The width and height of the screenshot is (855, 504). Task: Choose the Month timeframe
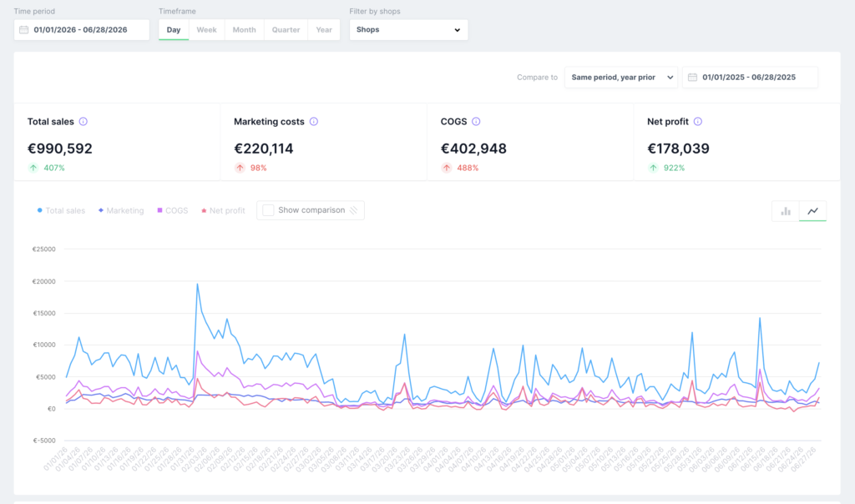tap(245, 30)
